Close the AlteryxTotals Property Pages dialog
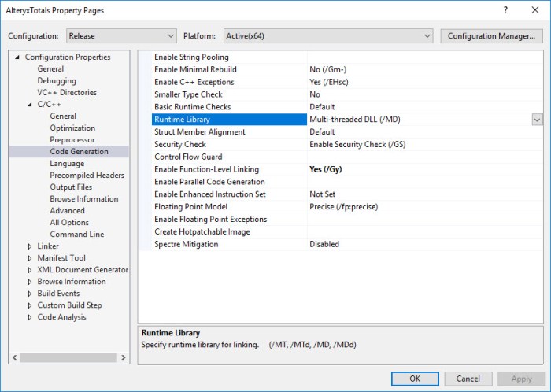551x392 pixels. coord(534,9)
